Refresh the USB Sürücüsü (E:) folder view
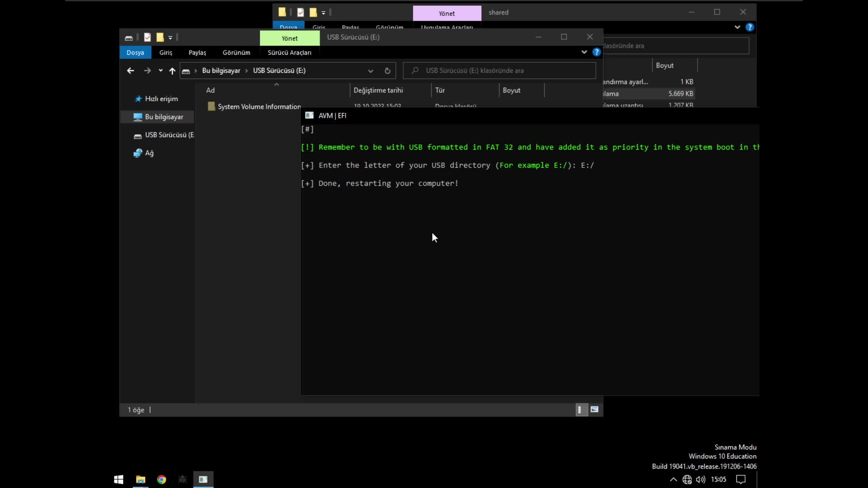868x488 pixels. click(387, 70)
